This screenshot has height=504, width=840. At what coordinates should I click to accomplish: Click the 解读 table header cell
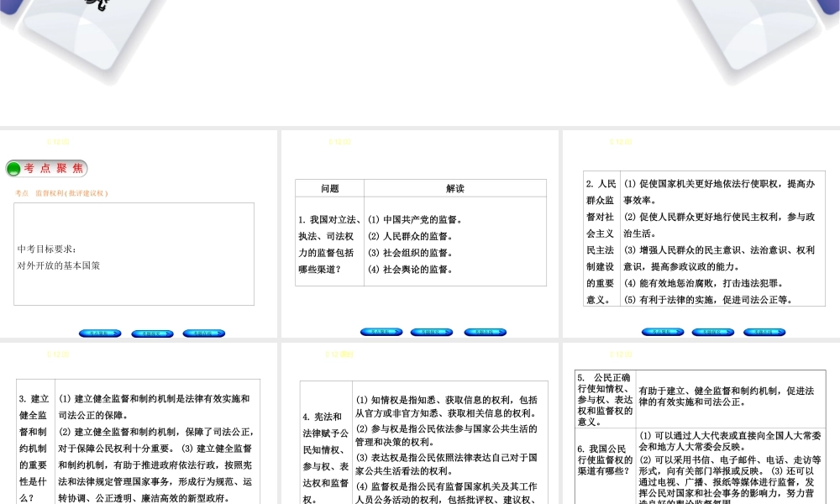[x=455, y=188]
